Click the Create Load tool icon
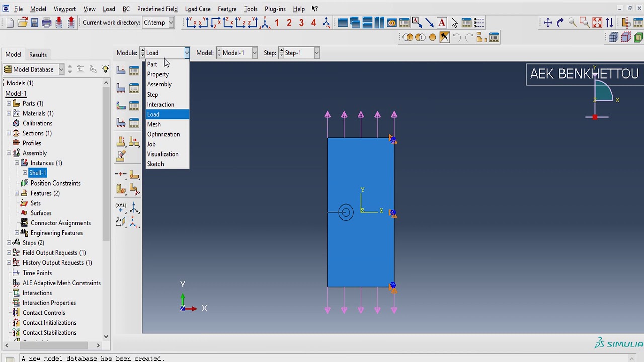The image size is (644, 362). click(x=121, y=71)
